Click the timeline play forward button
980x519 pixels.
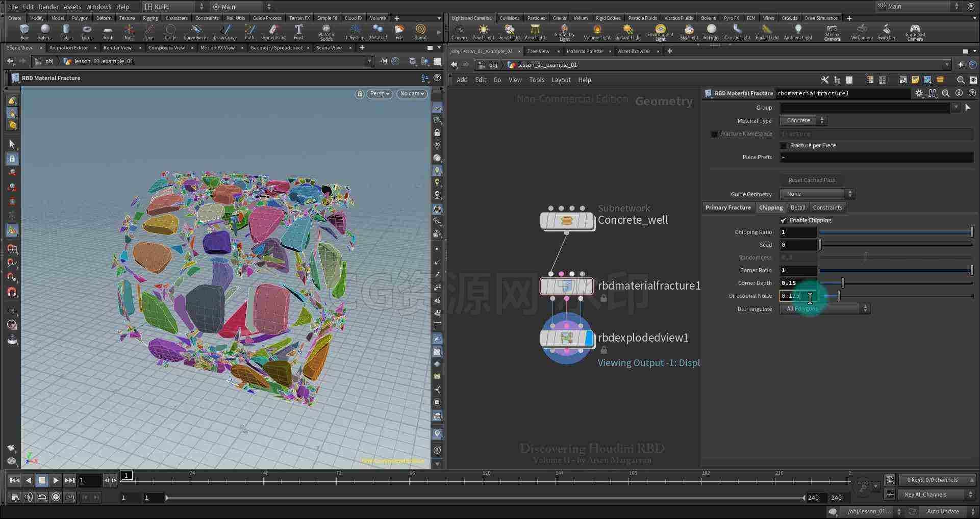56,480
